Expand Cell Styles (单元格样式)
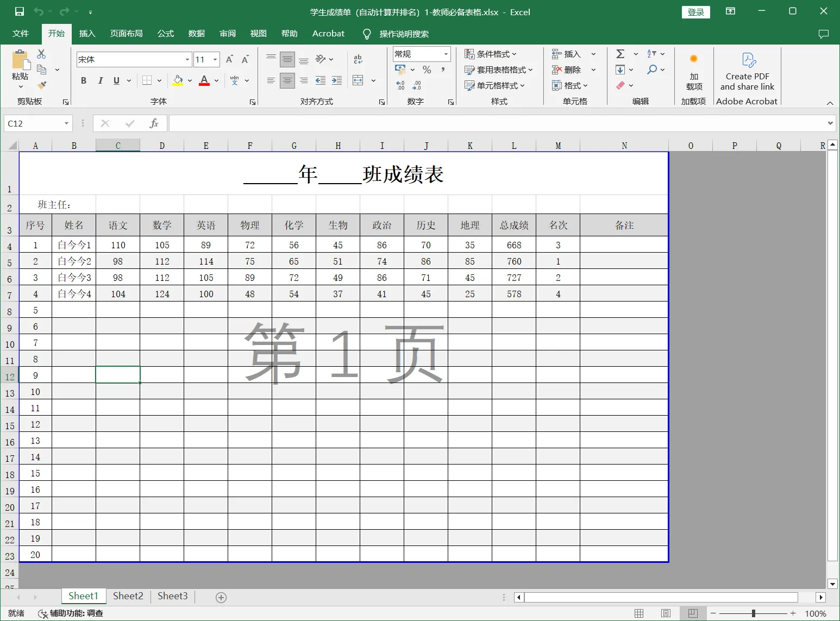This screenshot has width=840, height=621. coord(494,85)
